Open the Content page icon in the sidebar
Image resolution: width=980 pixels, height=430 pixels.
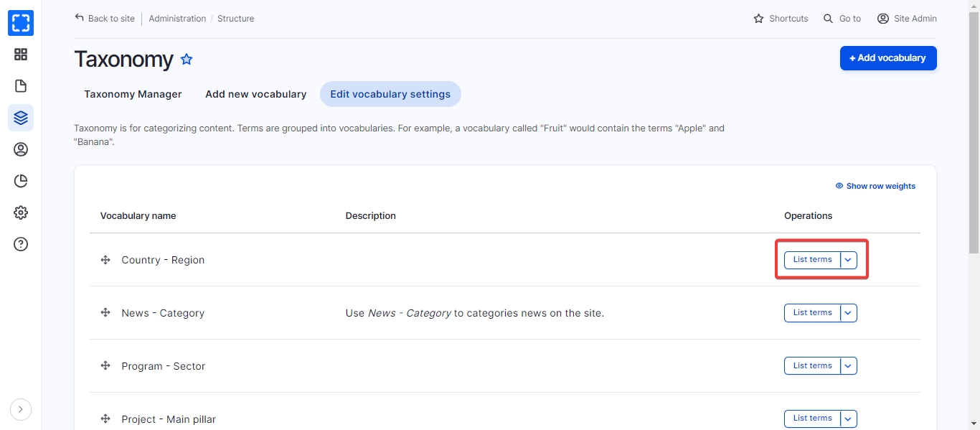[x=21, y=86]
